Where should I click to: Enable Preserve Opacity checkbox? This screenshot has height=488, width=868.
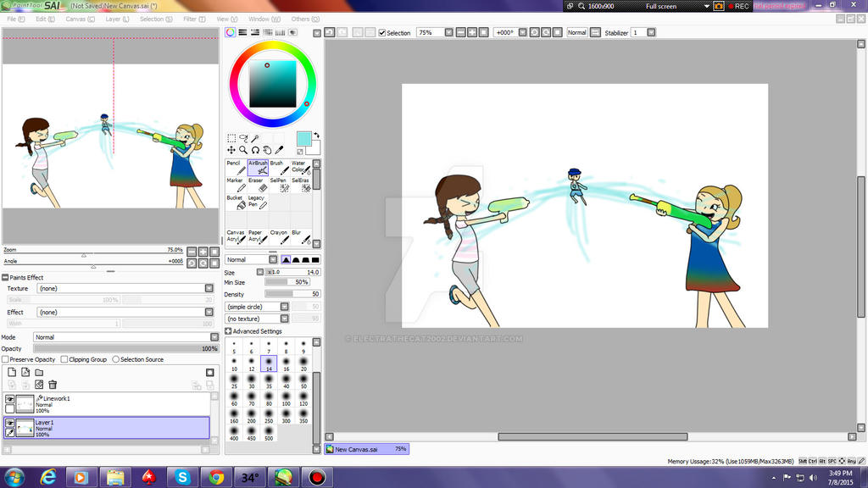[5, 359]
